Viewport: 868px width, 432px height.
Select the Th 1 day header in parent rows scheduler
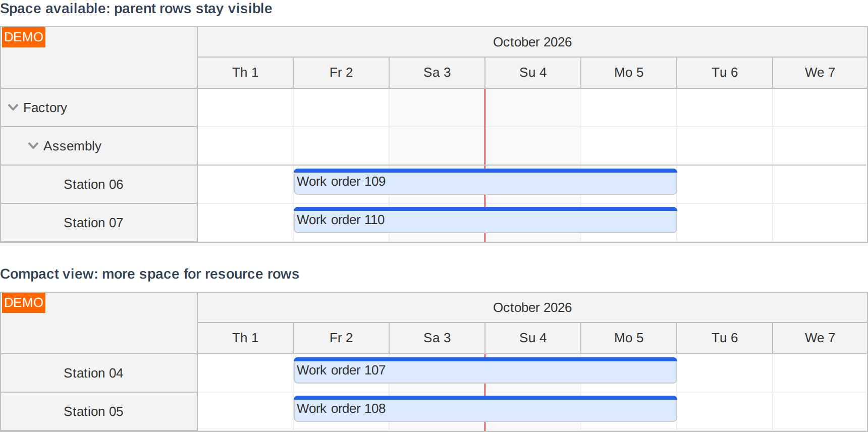245,73
